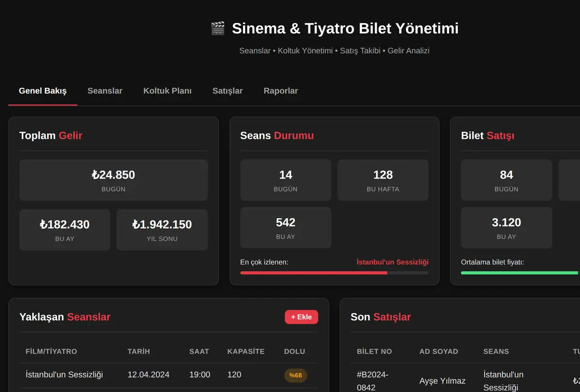The height and width of the screenshot is (392, 580).
Task: Click the %68 occupancy badge
Action: [295, 376]
